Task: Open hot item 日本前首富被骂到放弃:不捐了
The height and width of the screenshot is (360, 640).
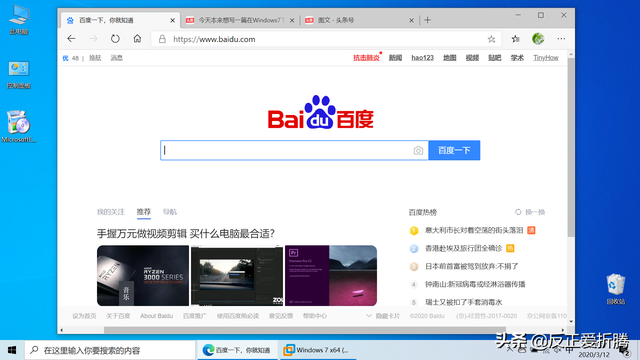Action: coord(471,266)
